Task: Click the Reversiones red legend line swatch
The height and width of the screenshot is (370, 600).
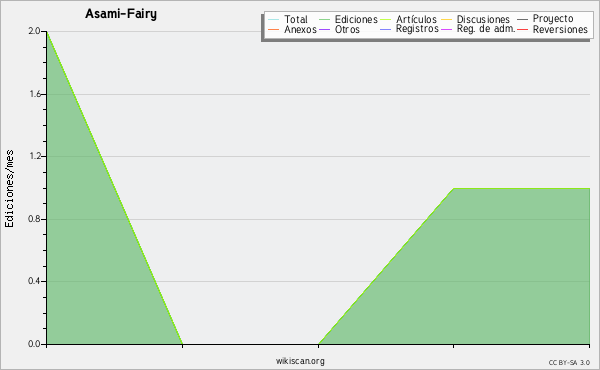Action: tap(523, 29)
